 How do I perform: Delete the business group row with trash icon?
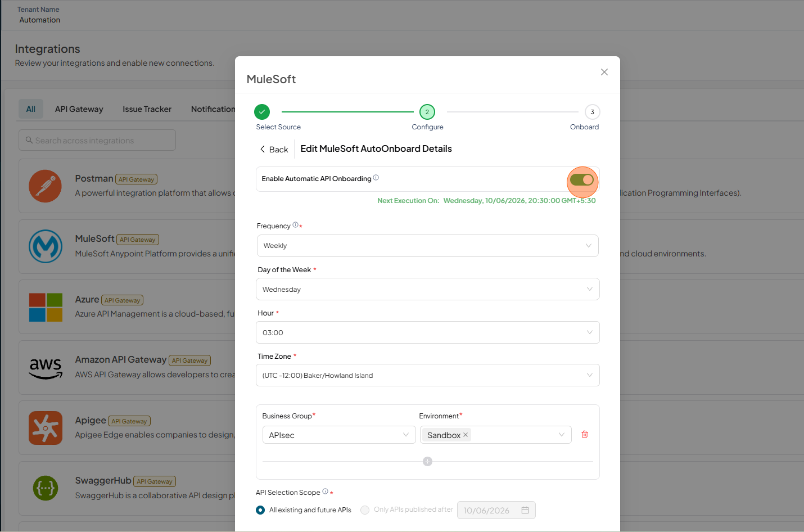pyautogui.click(x=585, y=434)
